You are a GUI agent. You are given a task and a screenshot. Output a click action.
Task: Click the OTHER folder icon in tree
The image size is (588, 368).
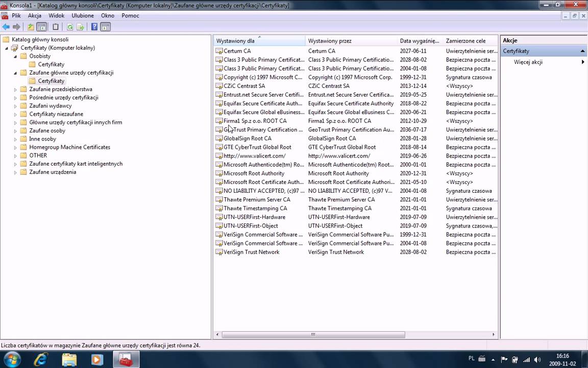click(23, 155)
